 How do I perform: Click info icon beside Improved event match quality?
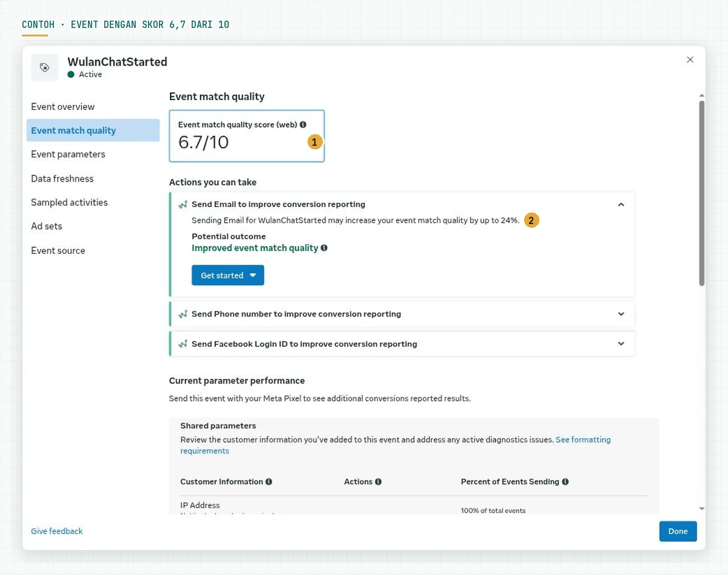(x=324, y=248)
